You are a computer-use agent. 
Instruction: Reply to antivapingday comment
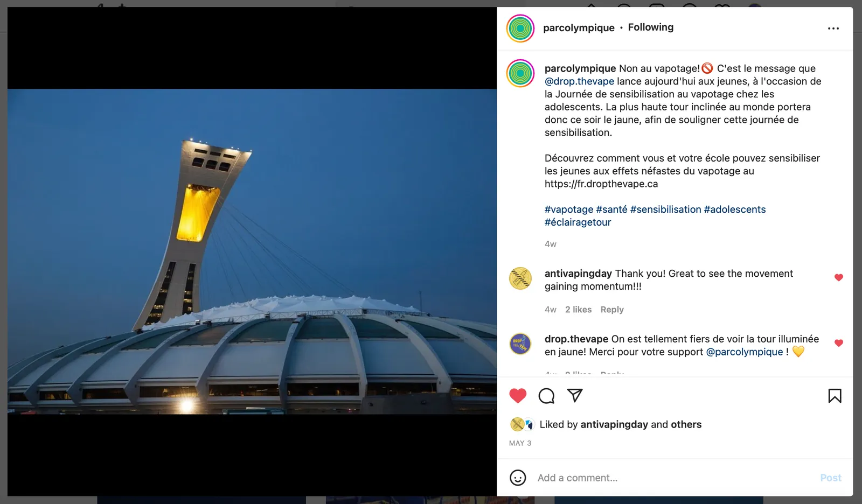tap(612, 310)
